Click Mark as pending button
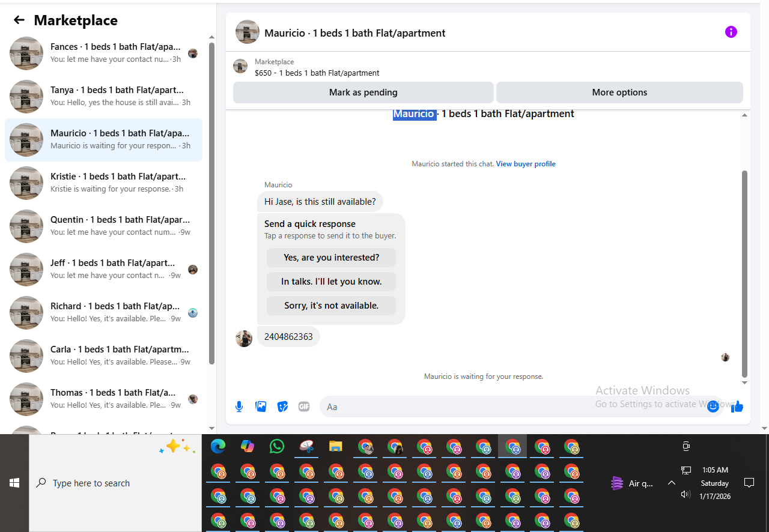This screenshot has width=769, height=532. point(363,92)
